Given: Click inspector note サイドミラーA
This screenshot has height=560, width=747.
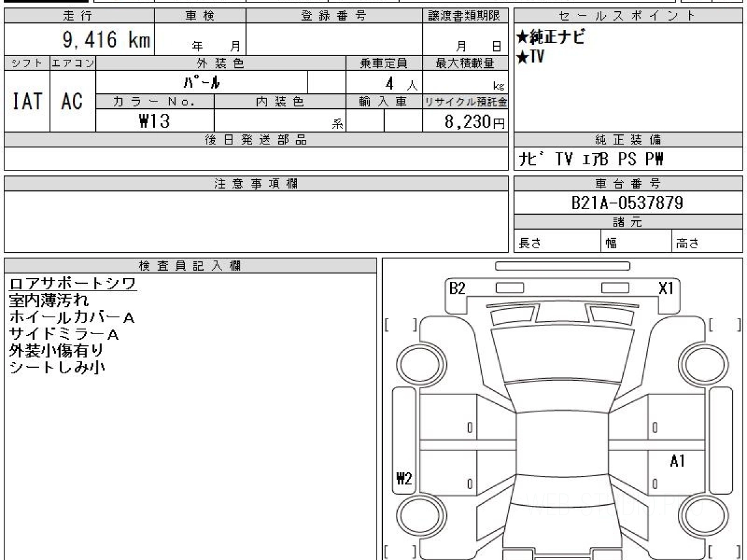Looking at the screenshot, I should [x=63, y=334].
